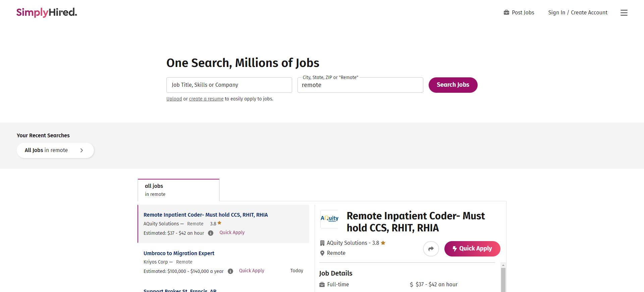The width and height of the screenshot is (644, 292).
Task: Select the all jobs in remote tab
Action: [178, 190]
